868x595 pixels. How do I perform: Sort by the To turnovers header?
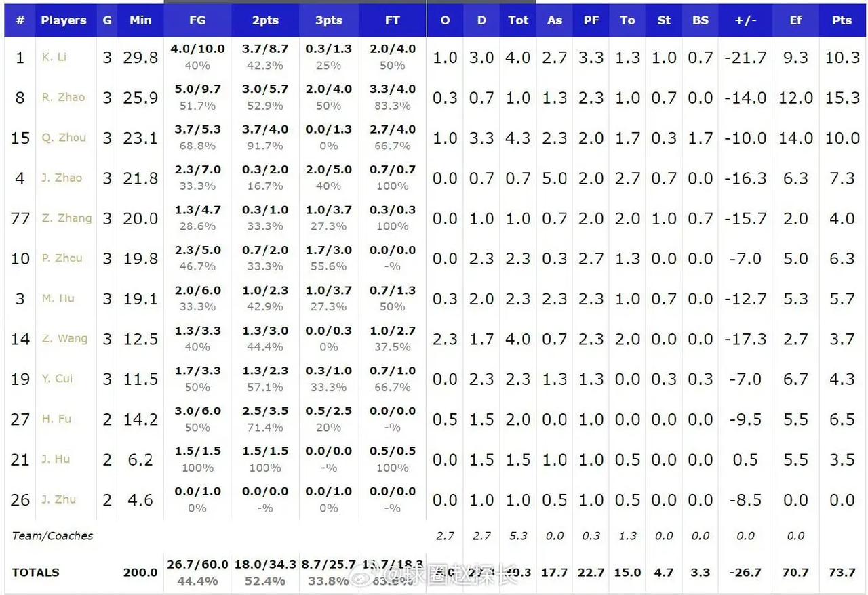pos(627,20)
